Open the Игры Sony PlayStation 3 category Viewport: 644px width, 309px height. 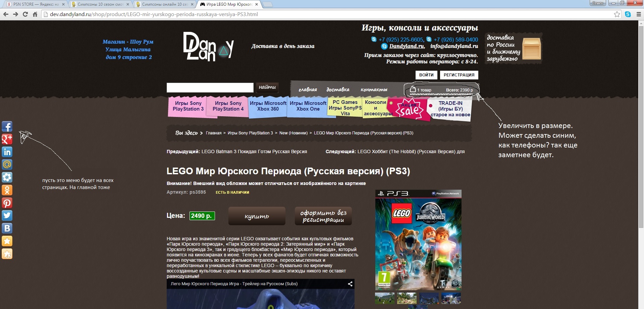pyautogui.click(x=188, y=106)
